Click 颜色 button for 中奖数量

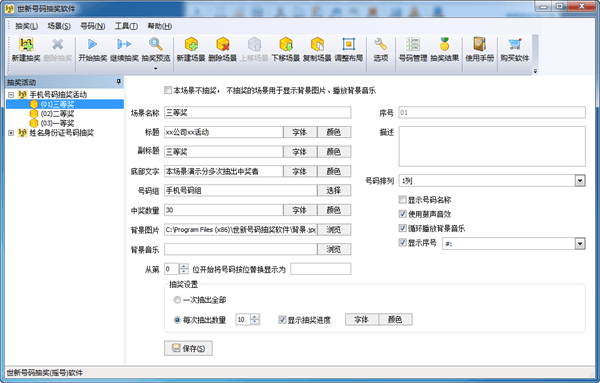[x=334, y=210]
